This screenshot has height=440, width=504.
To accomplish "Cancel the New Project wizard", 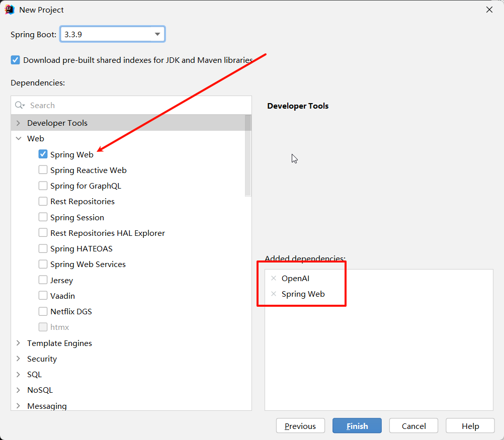I will coord(413,426).
